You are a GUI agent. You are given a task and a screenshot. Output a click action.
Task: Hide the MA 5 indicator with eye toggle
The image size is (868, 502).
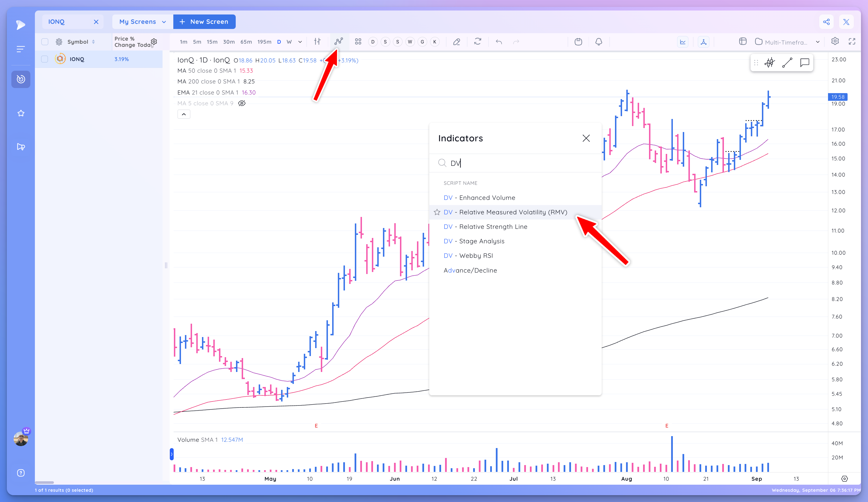(242, 103)
